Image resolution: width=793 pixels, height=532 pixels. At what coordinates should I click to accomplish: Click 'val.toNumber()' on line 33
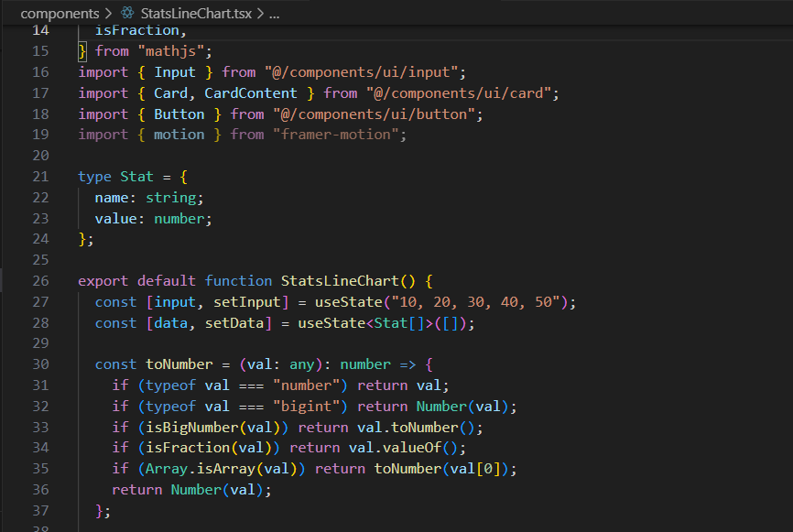click(x=416, y=428)
